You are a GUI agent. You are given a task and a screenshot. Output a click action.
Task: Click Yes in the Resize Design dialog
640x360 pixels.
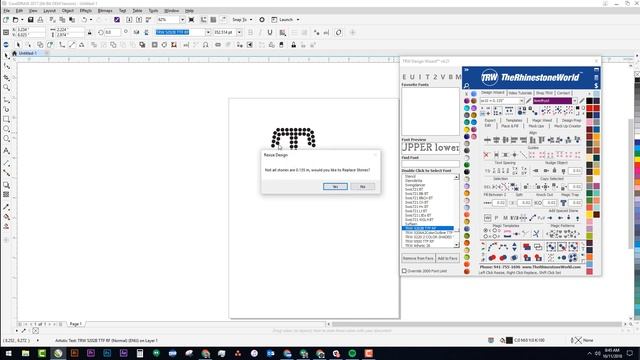pos(335,187)
